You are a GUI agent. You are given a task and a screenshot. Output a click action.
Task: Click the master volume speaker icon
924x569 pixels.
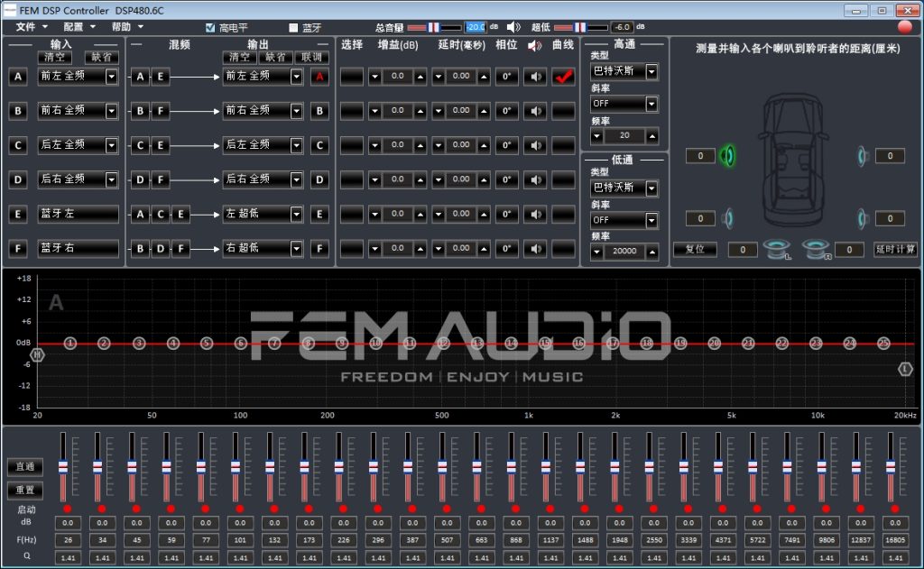click(x=513, y=27)
